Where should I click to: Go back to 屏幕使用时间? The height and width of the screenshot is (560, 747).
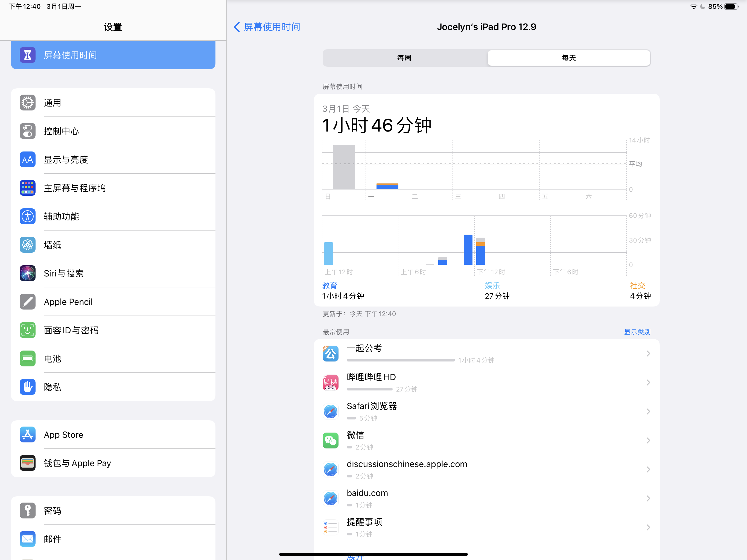(267, 27)
